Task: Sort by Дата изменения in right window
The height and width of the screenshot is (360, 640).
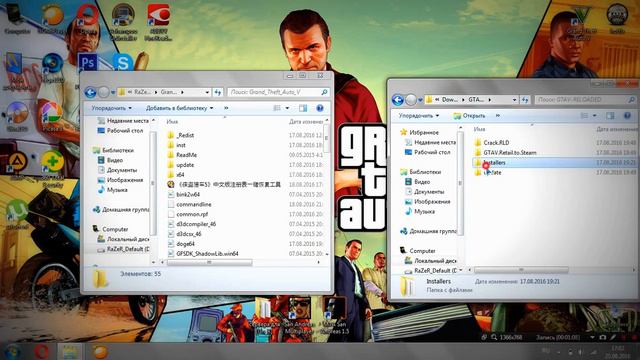Action: [x=616, y=129]
